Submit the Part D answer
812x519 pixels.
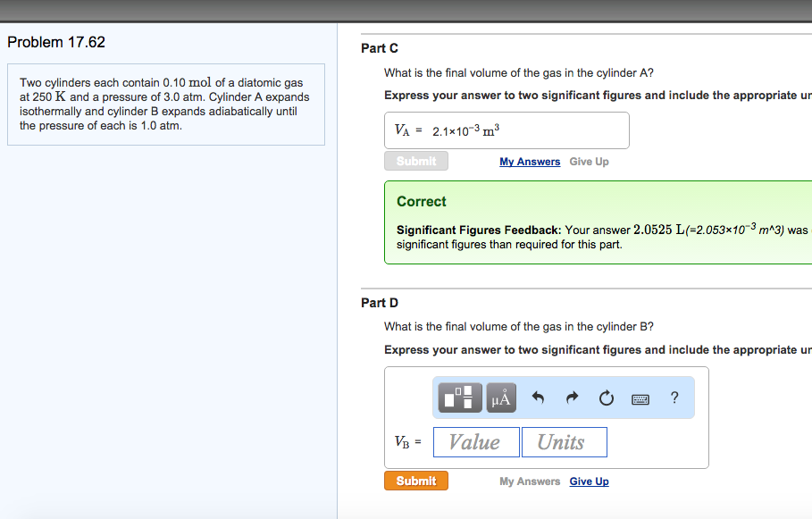click(415, 480)
